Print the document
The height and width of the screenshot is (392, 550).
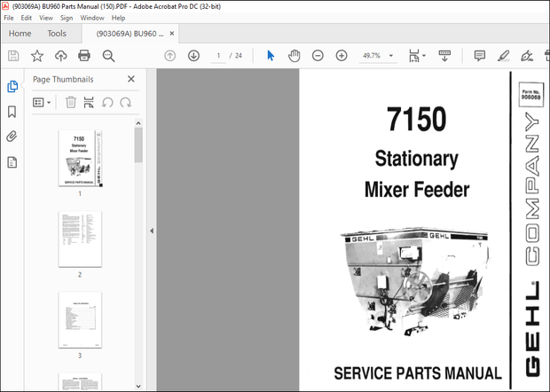tap(84, 56)
